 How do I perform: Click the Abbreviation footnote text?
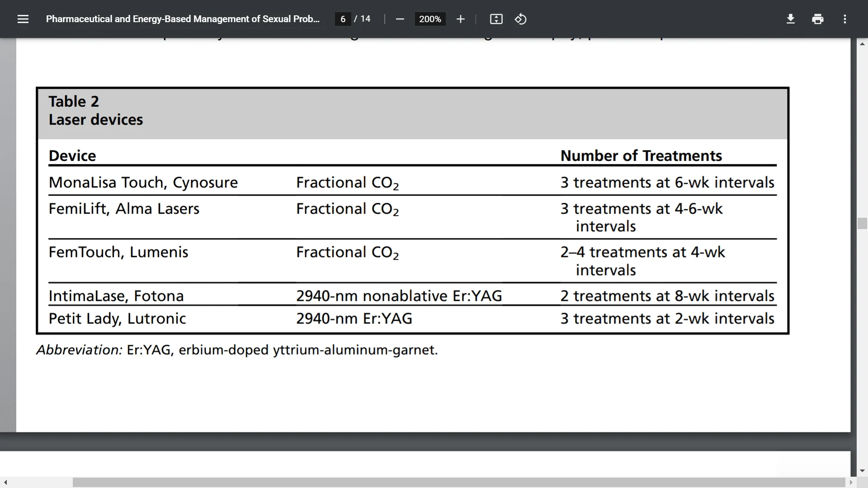pyautogui.click(x=237, y=350)
